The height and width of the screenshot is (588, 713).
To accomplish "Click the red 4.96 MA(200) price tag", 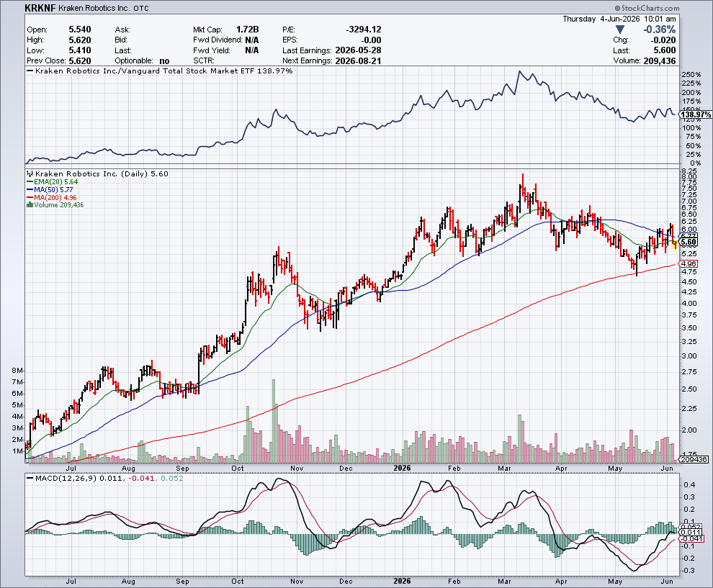I will click(689, 264).
